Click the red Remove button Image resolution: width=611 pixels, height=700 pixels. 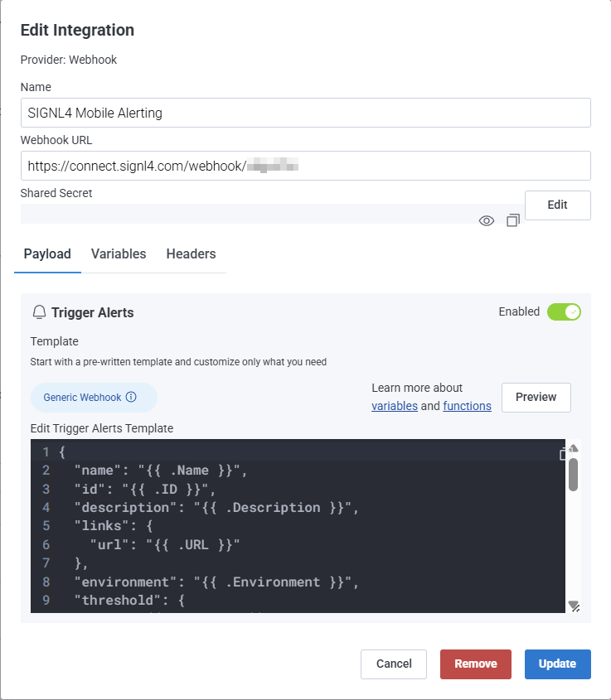coord(476,664)
